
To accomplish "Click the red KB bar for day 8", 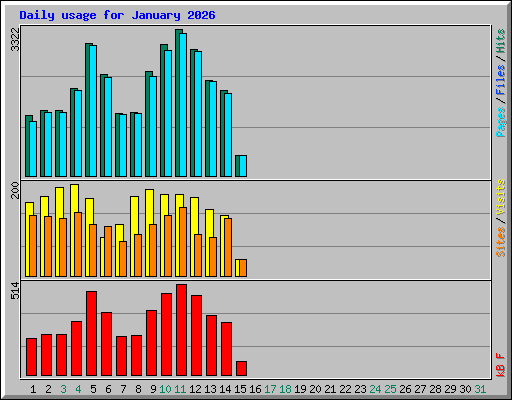I will point(137,356).
